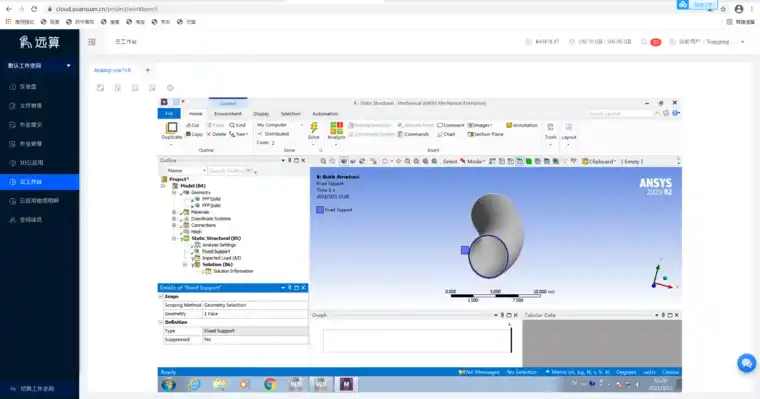Click the browser profile avatar icon
The width and height of the screenshot is (760, 399).
739,9
